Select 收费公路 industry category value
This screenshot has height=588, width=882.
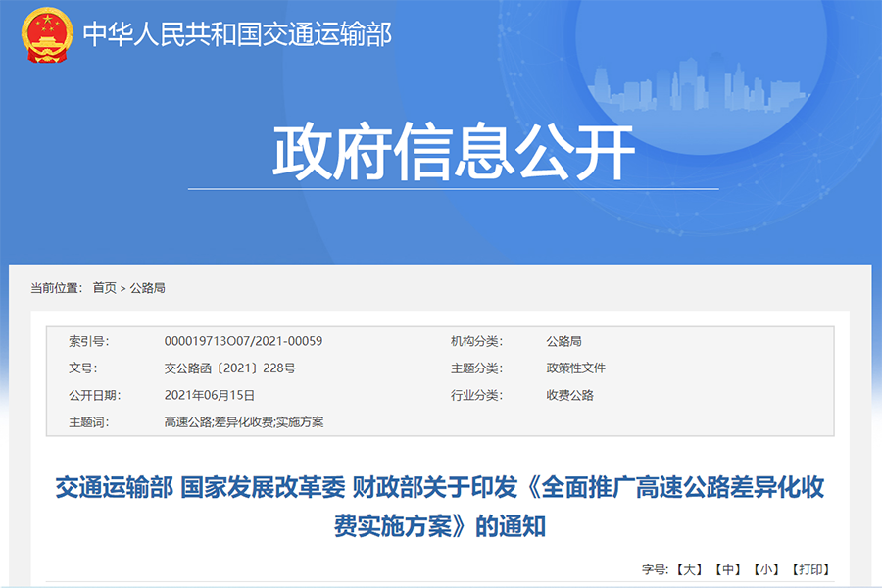tap(569, 395)
